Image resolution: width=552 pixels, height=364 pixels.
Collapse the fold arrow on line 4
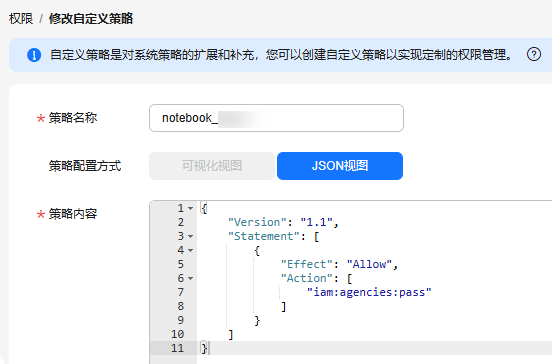click(x=190, y=250)
